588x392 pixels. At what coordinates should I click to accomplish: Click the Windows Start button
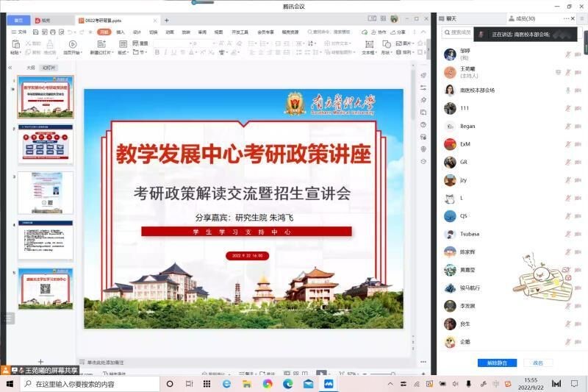point(10,384)
